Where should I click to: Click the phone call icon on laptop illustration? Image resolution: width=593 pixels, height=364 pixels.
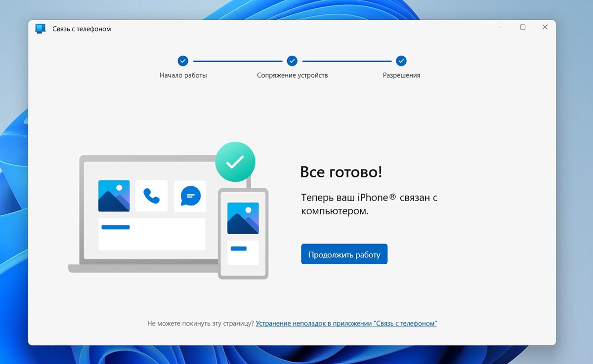point(152,196)
